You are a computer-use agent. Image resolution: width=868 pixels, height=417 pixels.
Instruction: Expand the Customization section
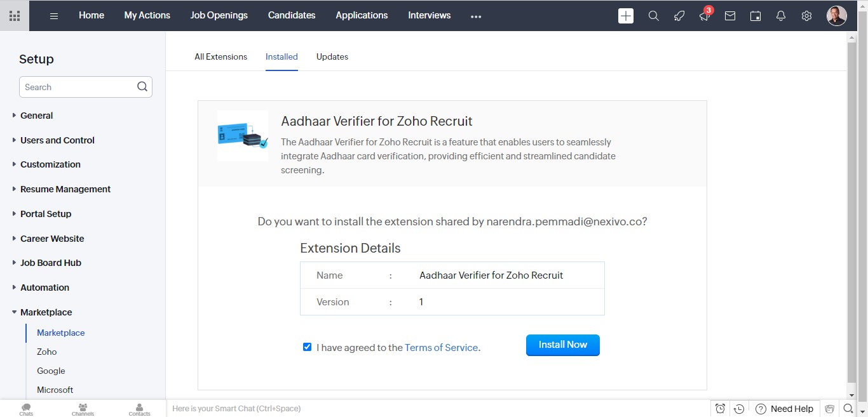(x=46, y=164)
